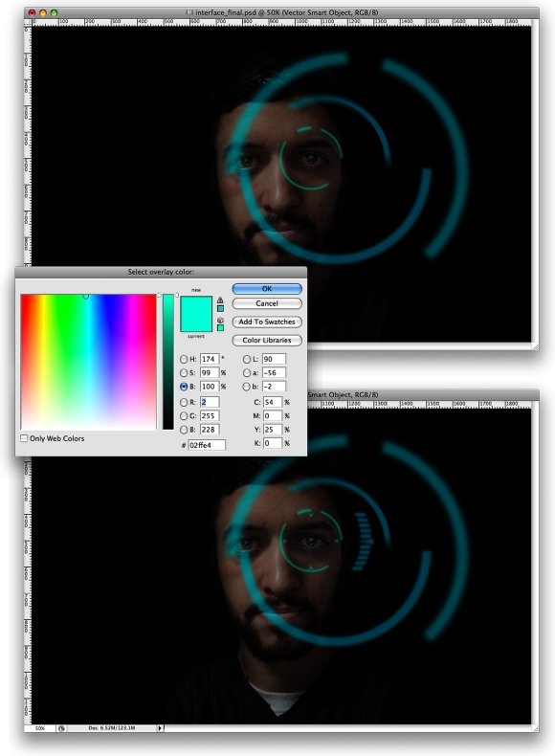Click the L value field showing 90
This screenshot has height=756, width=555.
[274, 359]
